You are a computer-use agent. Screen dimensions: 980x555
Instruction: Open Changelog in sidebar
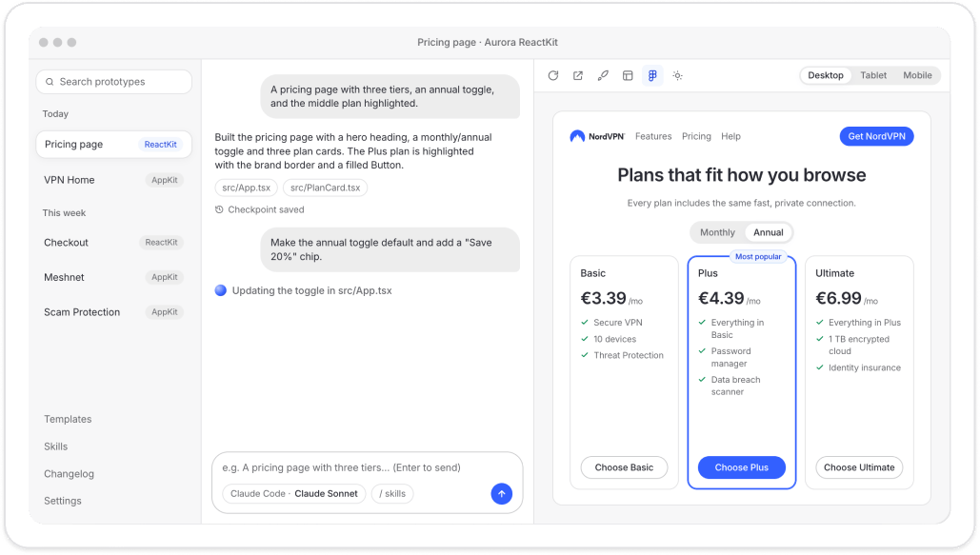[69, 474]
